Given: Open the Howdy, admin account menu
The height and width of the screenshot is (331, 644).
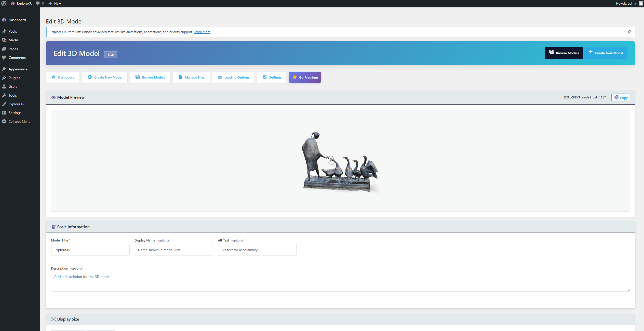Looking at the screenshot, I should point(626,3).
